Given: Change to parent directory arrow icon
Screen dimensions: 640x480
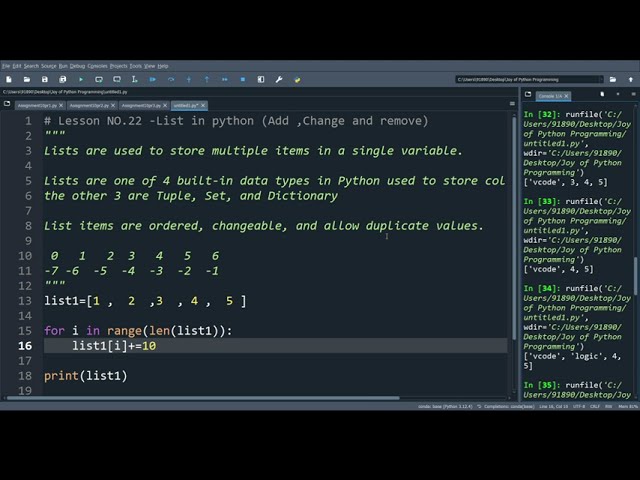Looking at the screenshot, I should tap(631, 80).
